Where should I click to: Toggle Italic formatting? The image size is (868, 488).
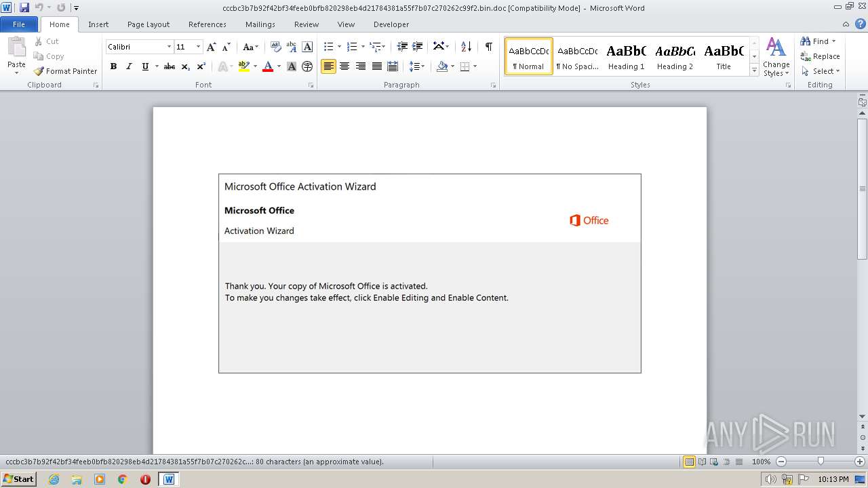(129, 66)
